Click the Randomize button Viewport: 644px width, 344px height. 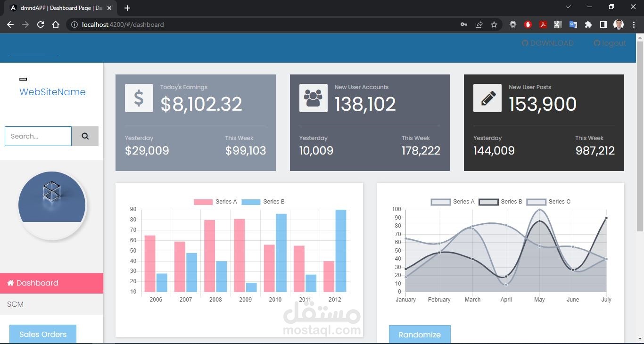pyautogui.click(x=420, y=335)
